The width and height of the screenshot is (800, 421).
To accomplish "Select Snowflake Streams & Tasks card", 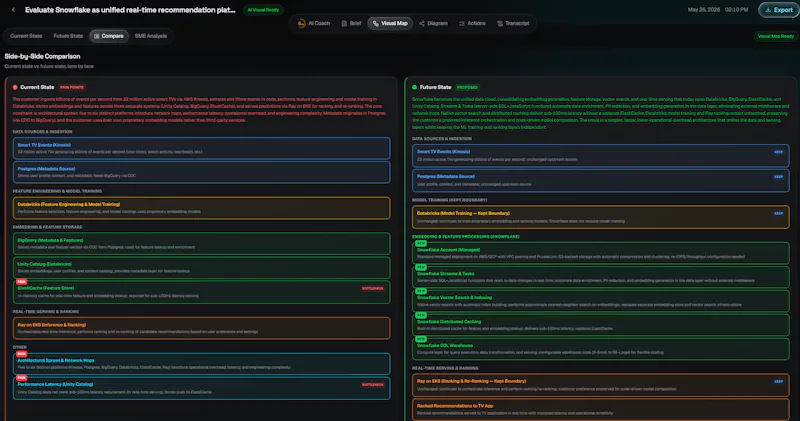I will click(601, 277).
